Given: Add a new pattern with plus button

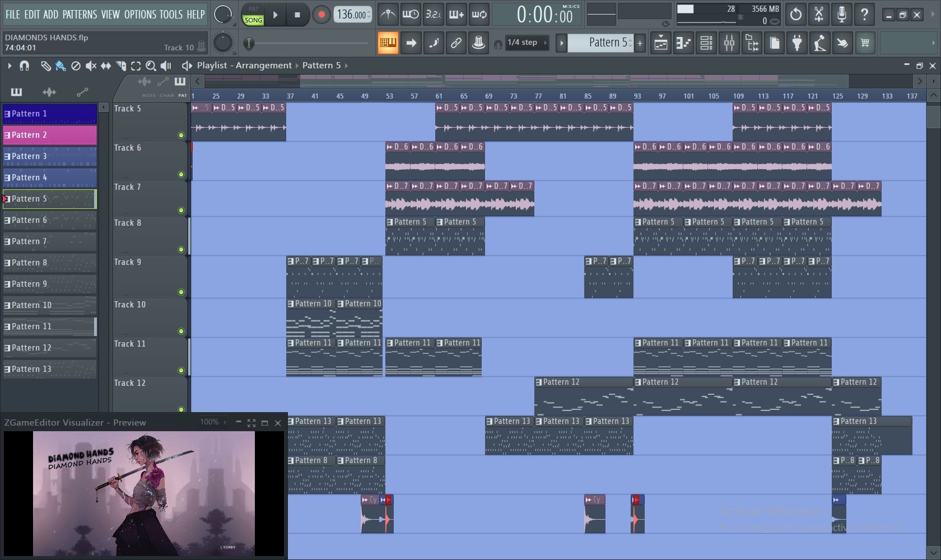Looking at the screenshot, I should (640, 43).
